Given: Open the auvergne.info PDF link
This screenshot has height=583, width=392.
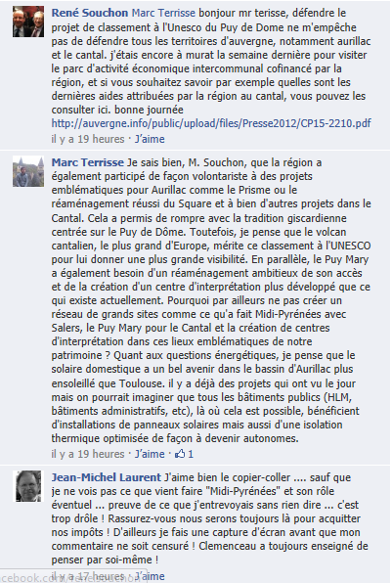Looking at the screenshot, I should point(211,123).
